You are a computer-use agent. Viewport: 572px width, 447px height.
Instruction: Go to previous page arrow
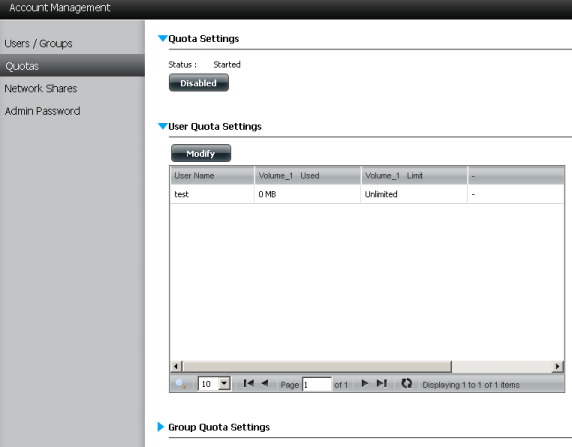click(x=265, y=384)
